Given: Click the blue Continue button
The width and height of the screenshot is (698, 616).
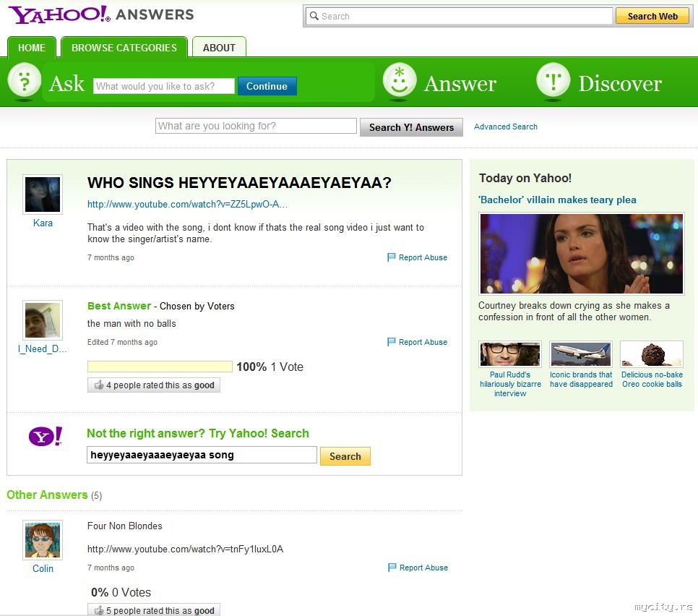Looking at the screenshot, I should point(267,86).
